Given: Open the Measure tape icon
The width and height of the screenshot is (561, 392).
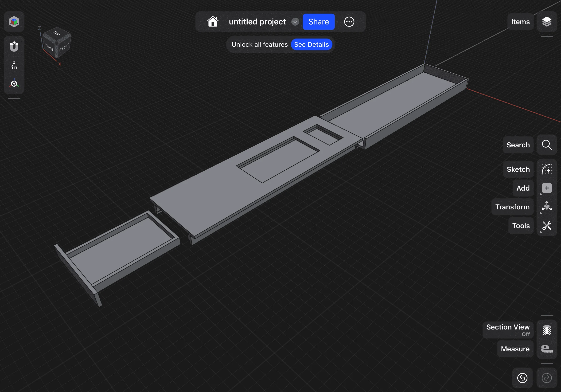Looking at the screenshot, I should coord(547,349).
